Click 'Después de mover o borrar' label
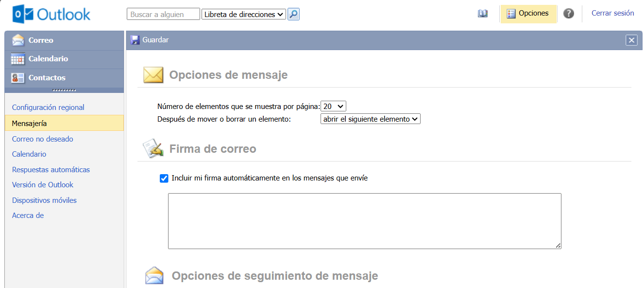 (224, 119)
